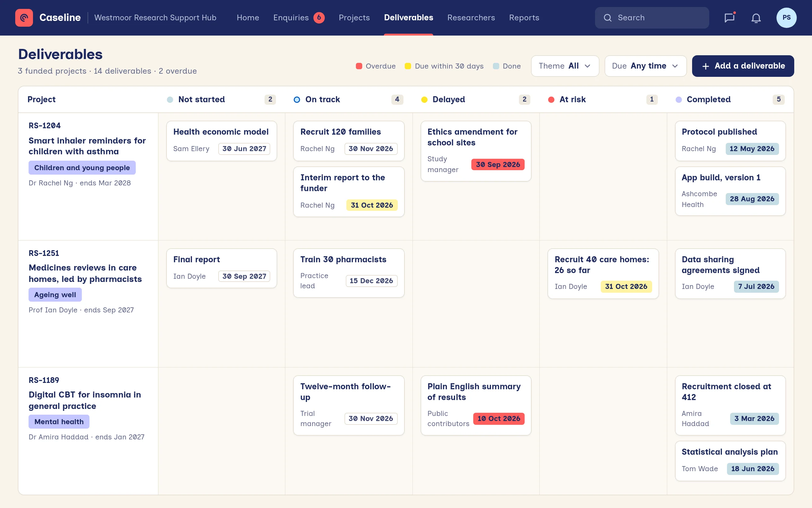Click the Completed column header
Screen dimensions: 812x508
[x=730, y=99]
